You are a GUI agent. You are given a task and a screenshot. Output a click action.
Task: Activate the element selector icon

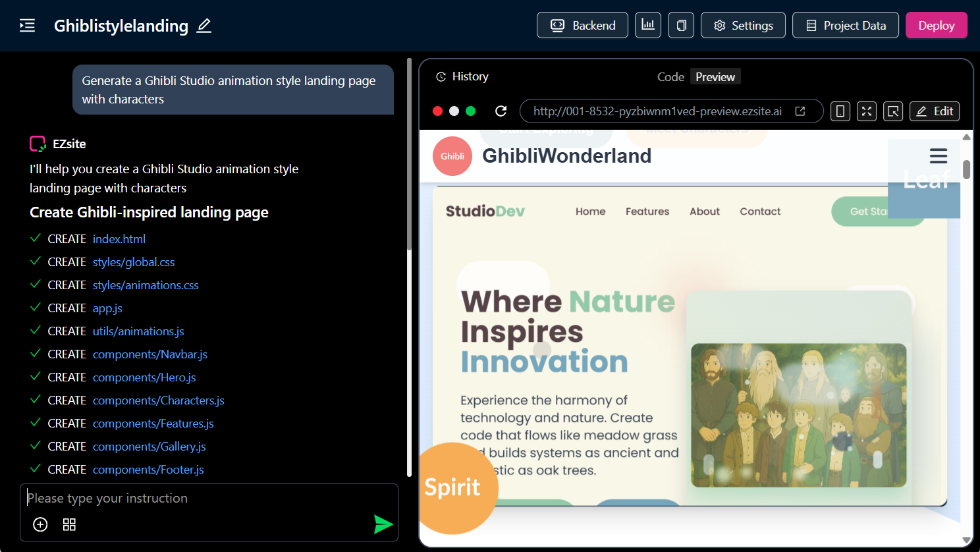click(893, 111)
